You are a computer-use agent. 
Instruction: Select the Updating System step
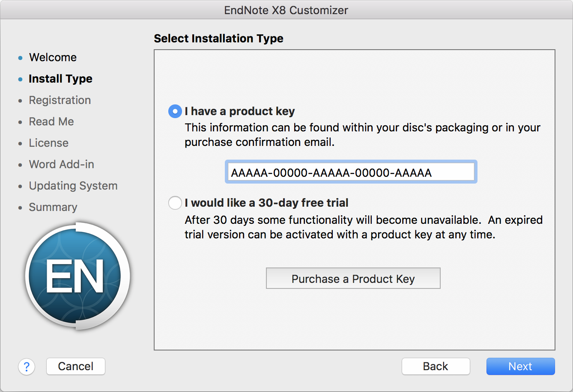(x=73, y=186)
